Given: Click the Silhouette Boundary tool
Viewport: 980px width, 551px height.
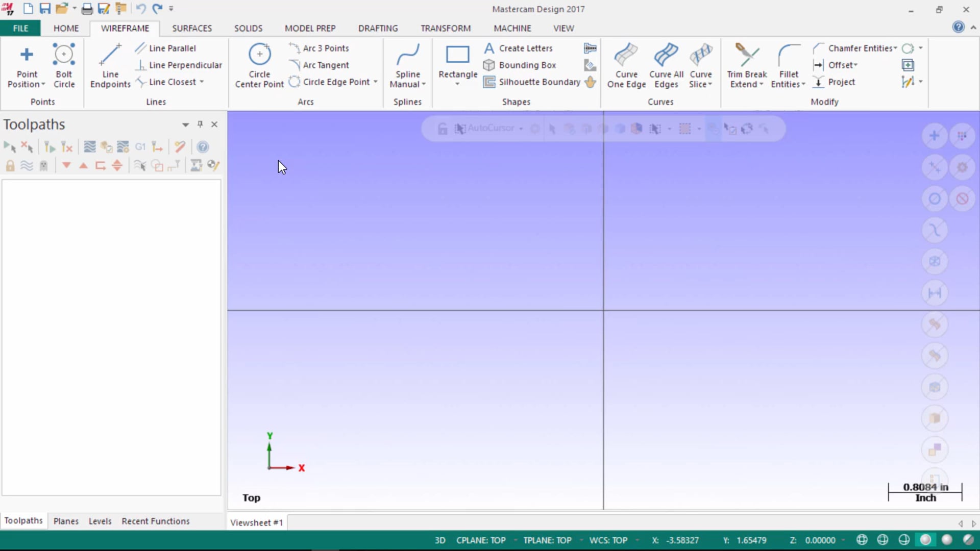Looking at the screenshot, I should pos(539,82).
